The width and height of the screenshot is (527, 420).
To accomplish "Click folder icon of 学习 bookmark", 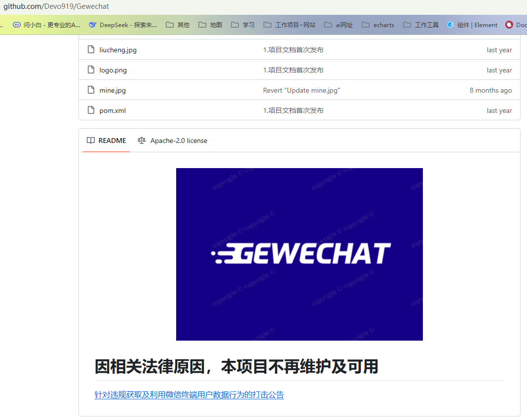I will tap(235, 25).
